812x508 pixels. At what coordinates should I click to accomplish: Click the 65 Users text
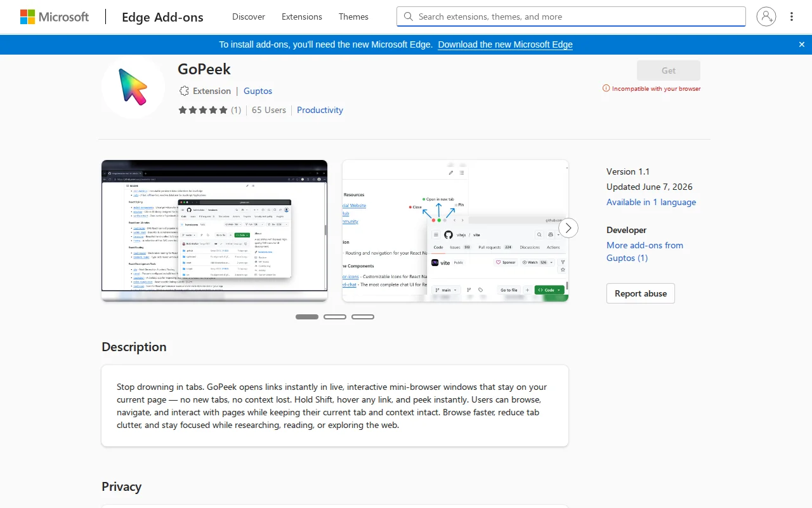[269, 110]
